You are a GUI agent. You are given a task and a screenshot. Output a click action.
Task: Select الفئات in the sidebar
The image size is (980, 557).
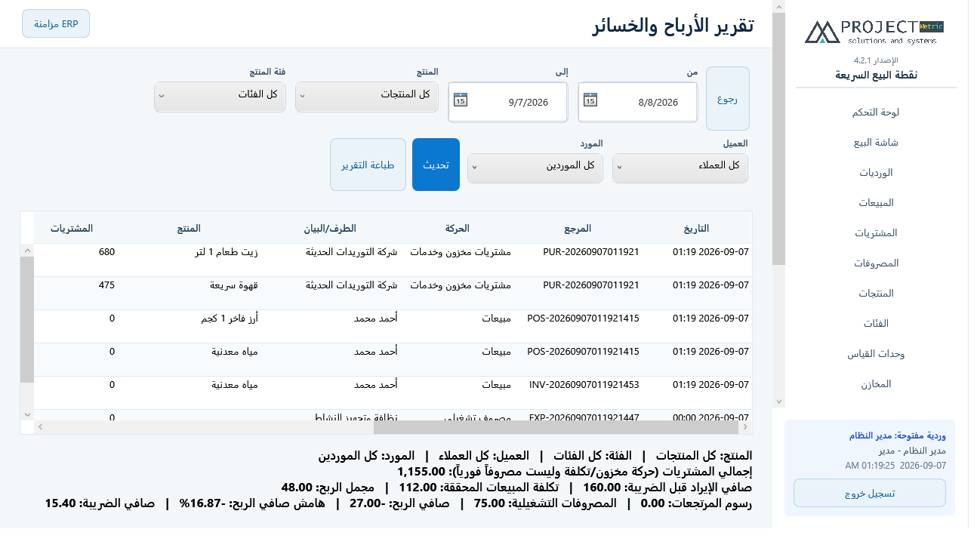876,323
